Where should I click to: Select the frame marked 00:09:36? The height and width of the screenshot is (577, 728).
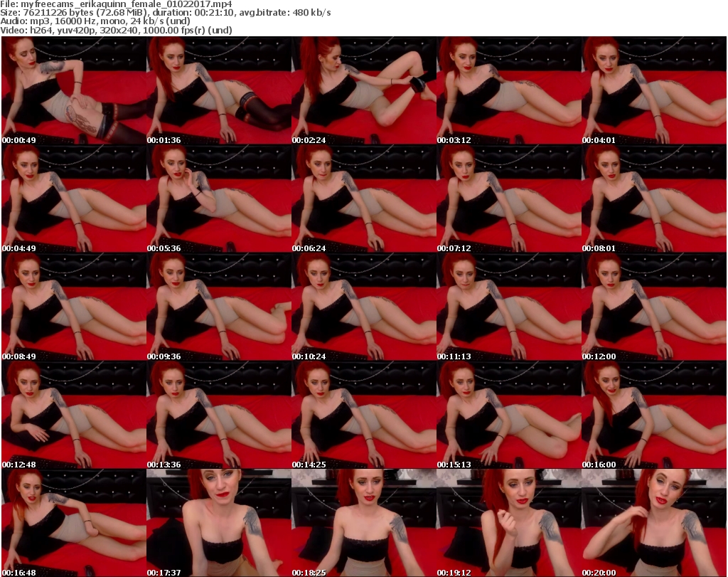coord(219,307)
